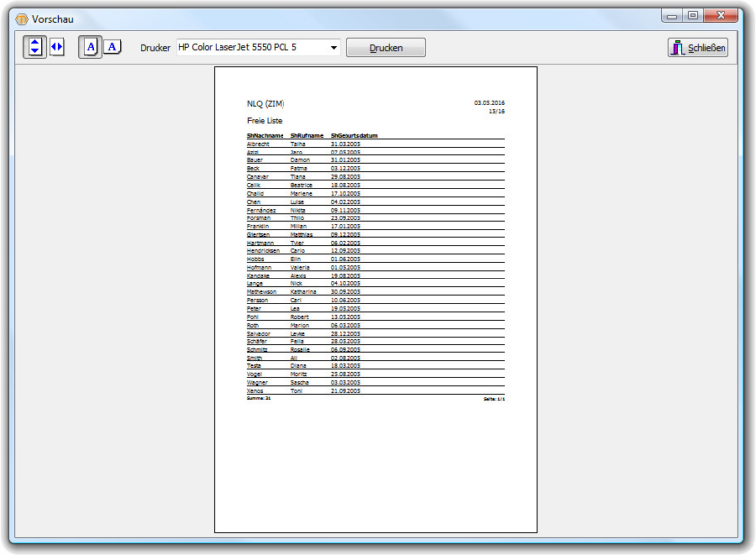Image resolution: width=756 pixels, height=555 pixels.
Task: Click the date 03.05.2016 on the page
Action: click(489, 102)
